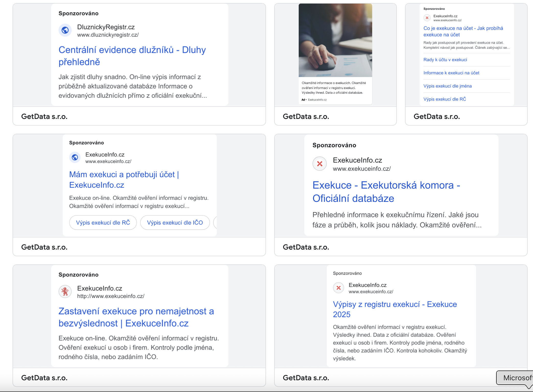This screenshot has height=392, width=533.
Task: Open 'Výpisy z registru exekucí - Exekuce 2025' headline
Action: pyautogui.click(x=395, y=309)
